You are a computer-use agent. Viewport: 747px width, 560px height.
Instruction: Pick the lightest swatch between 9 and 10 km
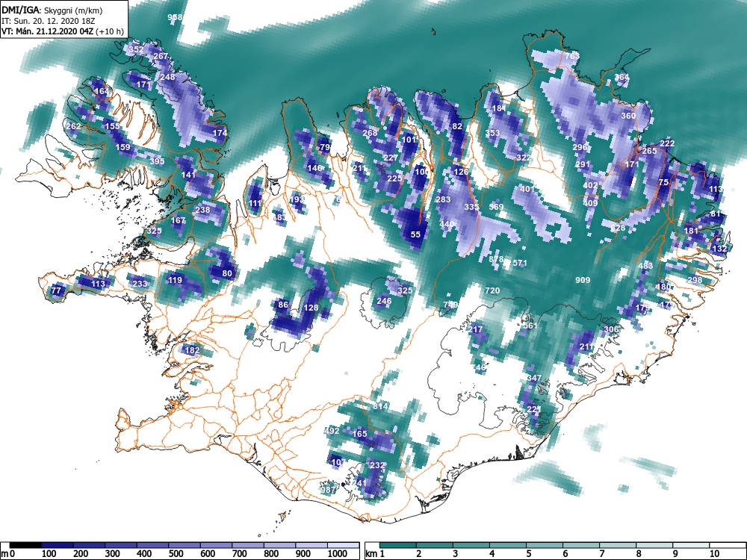[x=691, y=545]
